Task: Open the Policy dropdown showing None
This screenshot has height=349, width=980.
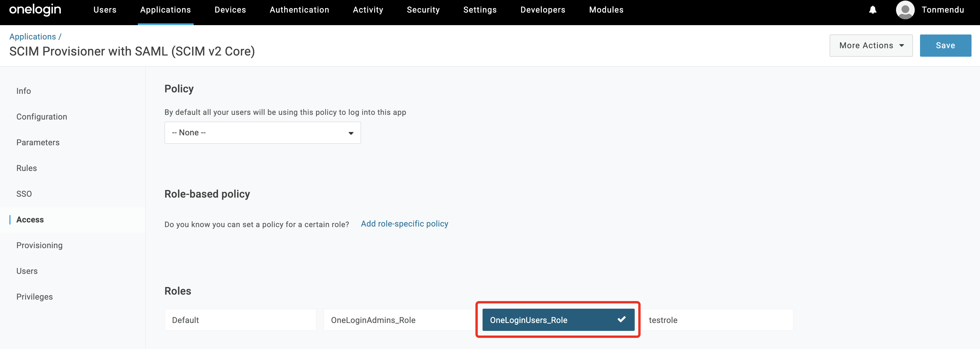Action: [x=262, y=133]
